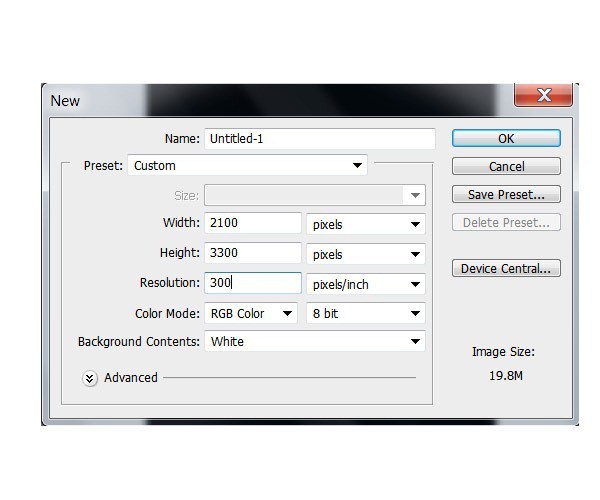This screenshot has width=600, height=500.
Task: Click the greyed-out Size dropdown
Action: 314,196
